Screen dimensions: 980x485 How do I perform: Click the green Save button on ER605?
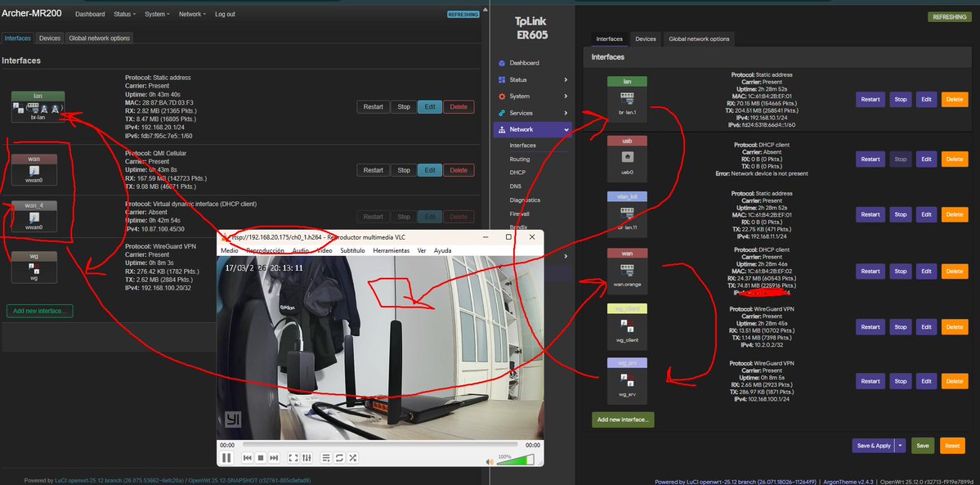pos(923,446)
